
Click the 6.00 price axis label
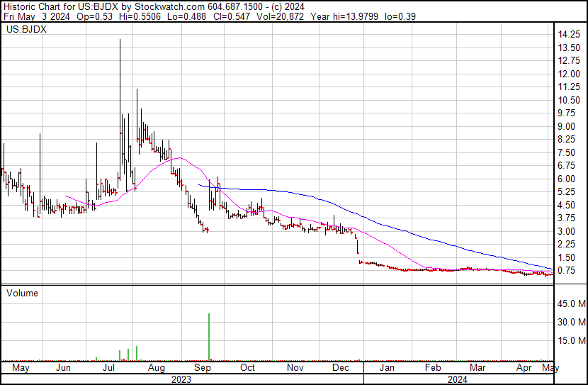pyautogui.click(x=567, y=179)
